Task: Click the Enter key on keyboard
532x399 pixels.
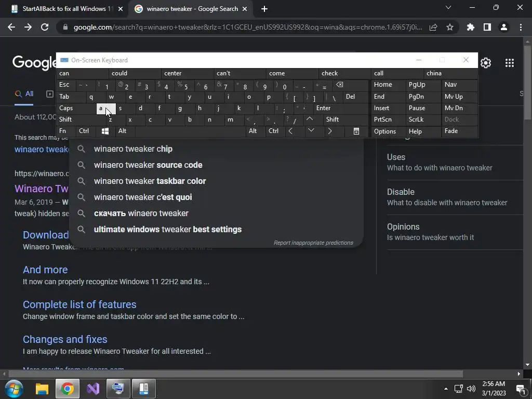Action: pos(341,108)
